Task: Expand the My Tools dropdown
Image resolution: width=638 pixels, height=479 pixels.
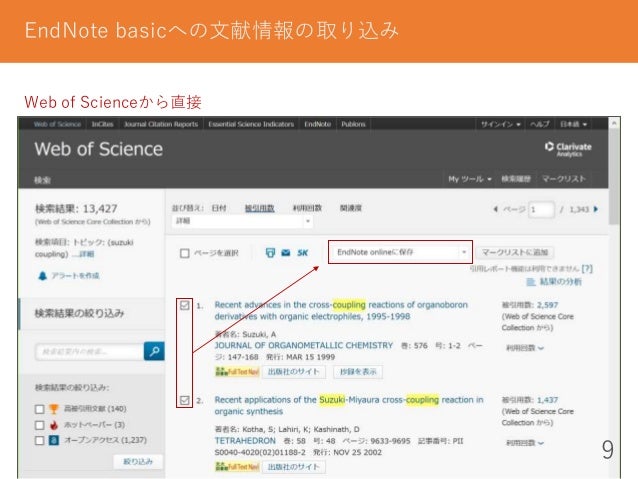Action: pos(470,179)
